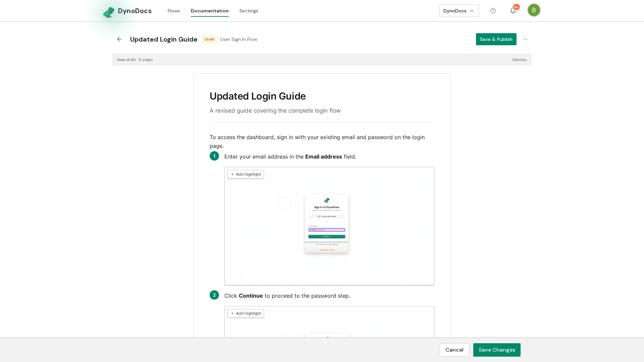Add highlight to step 2 screenshot
Viewport: 644px width, 362px height.
tap(246, 313)
